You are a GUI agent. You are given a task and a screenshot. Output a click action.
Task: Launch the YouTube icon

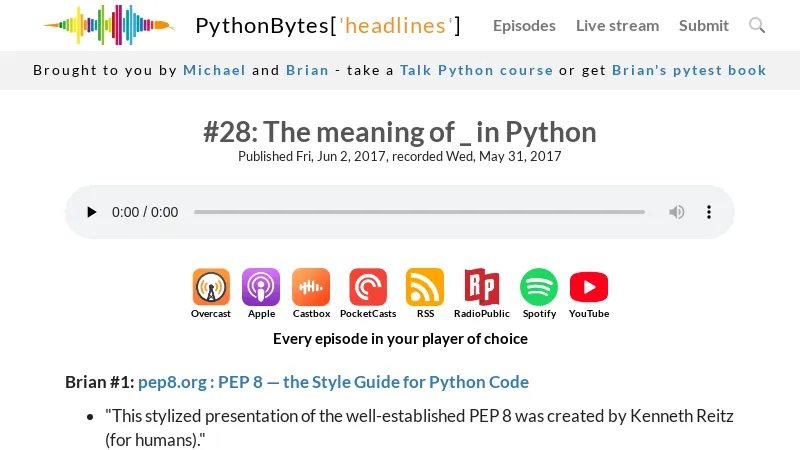coord(589,288)
